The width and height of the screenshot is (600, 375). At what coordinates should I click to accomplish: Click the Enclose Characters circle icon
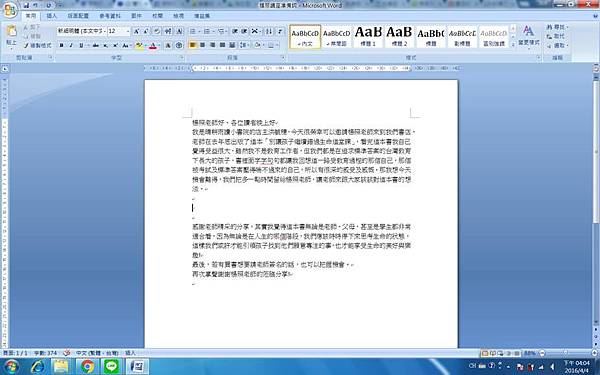pyautogui.click(x=179, y=45)
